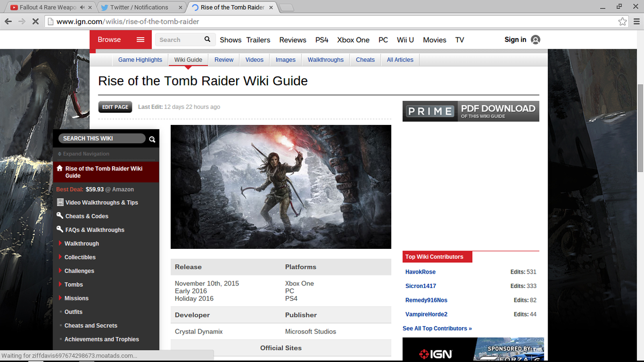Open Reviews in IGN header
This screenshot has height=362, width=644.
click(292, 40)
